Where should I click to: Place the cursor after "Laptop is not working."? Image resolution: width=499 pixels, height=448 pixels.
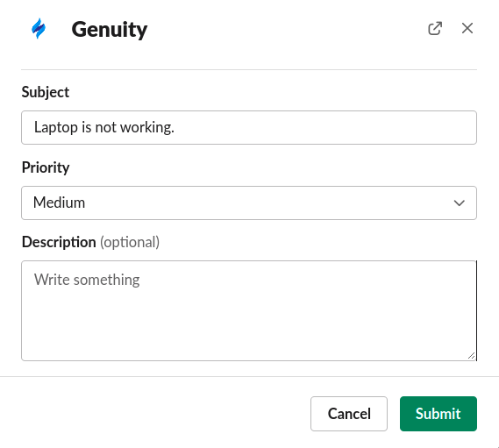175,128
